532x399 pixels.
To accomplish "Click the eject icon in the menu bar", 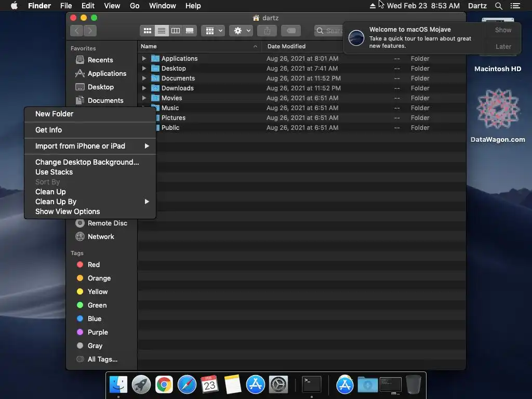I will (373, 6).
